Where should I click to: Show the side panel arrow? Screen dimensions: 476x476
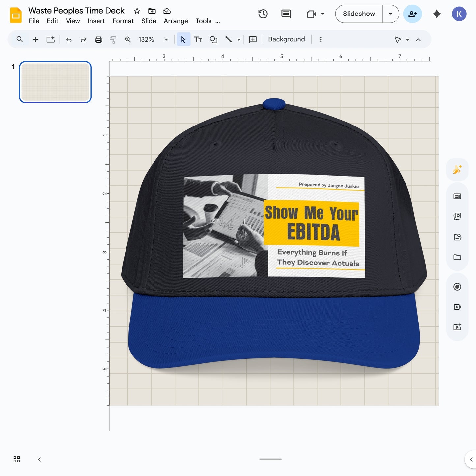tap(471, 459)
